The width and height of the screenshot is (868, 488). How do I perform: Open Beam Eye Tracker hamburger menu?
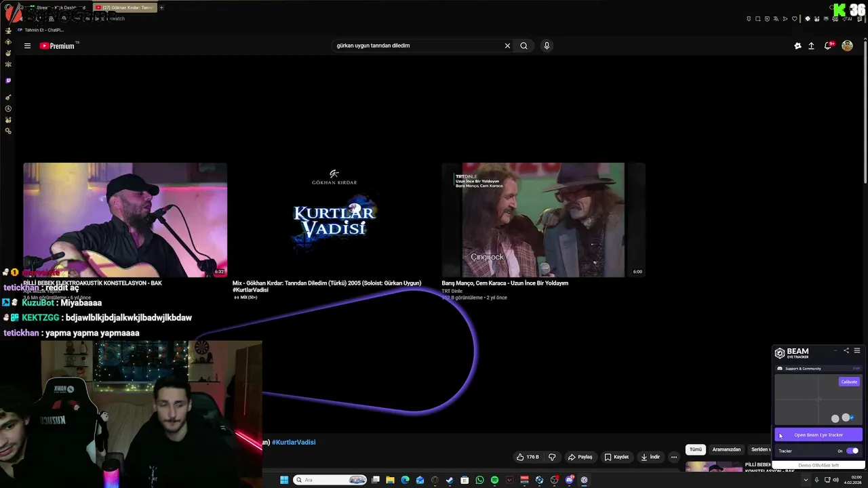[x=857, y=350]
